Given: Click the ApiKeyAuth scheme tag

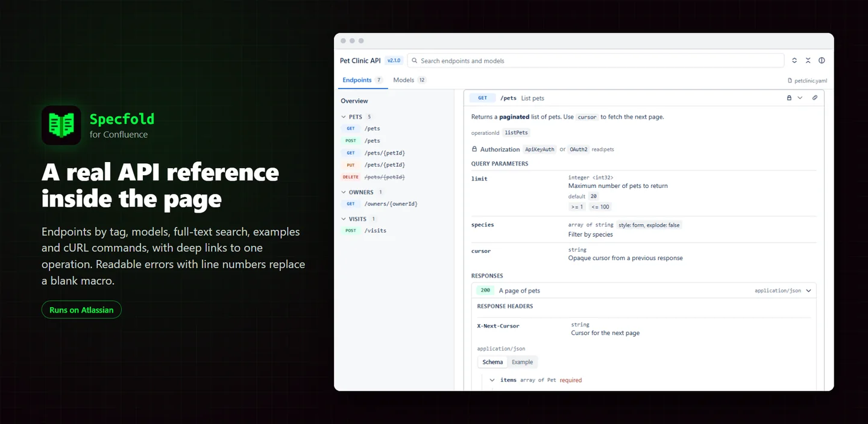Looking at the screenshot, I should click(x=539, y=149).
